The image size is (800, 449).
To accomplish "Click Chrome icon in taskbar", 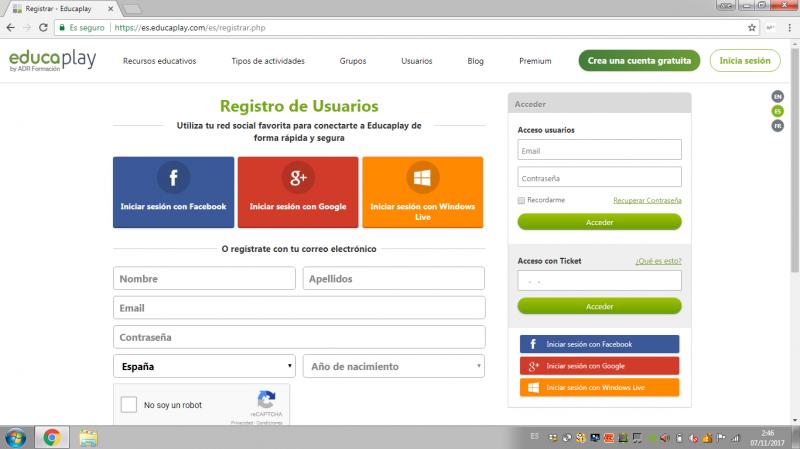I will 52,438.
